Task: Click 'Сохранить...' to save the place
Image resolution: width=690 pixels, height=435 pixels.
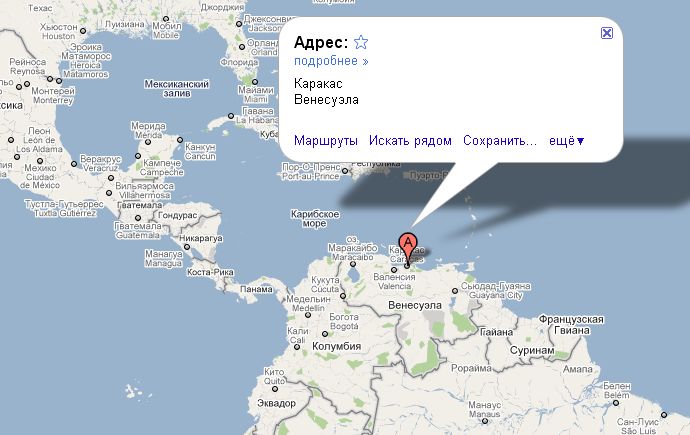Action: click(500, 141)
